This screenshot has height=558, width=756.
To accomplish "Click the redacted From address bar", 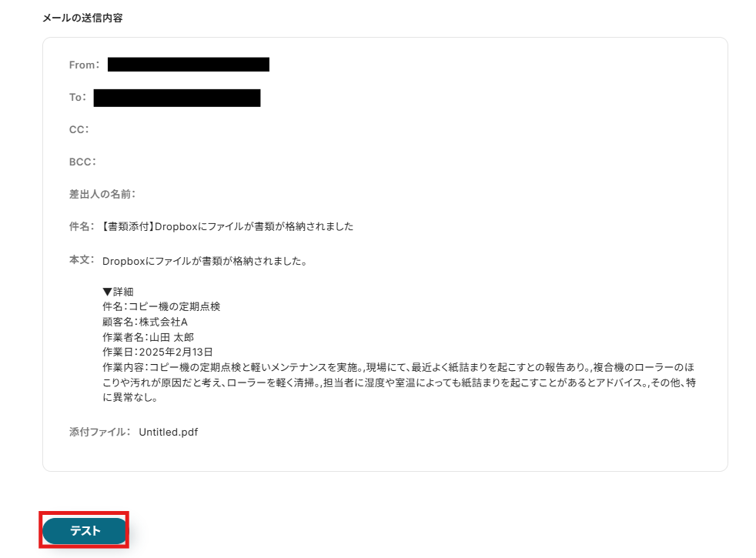I will [x=189, y=65].
